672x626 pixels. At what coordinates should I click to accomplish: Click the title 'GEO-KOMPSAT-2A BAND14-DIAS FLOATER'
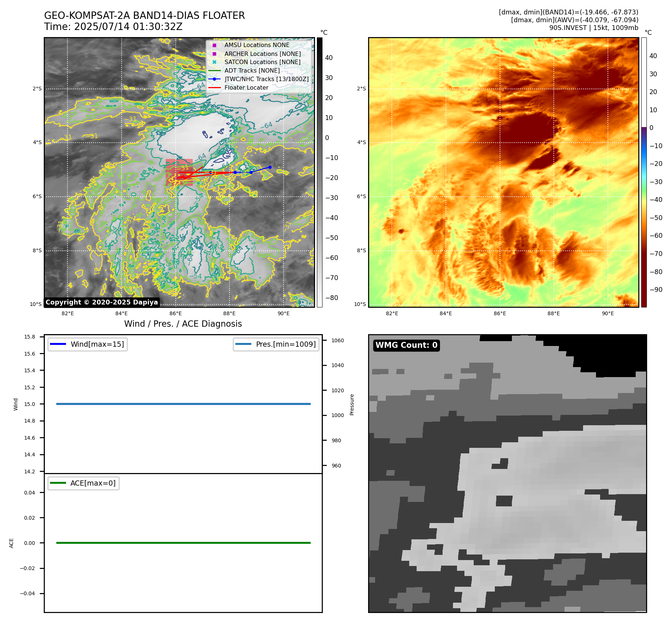(145, 16)
